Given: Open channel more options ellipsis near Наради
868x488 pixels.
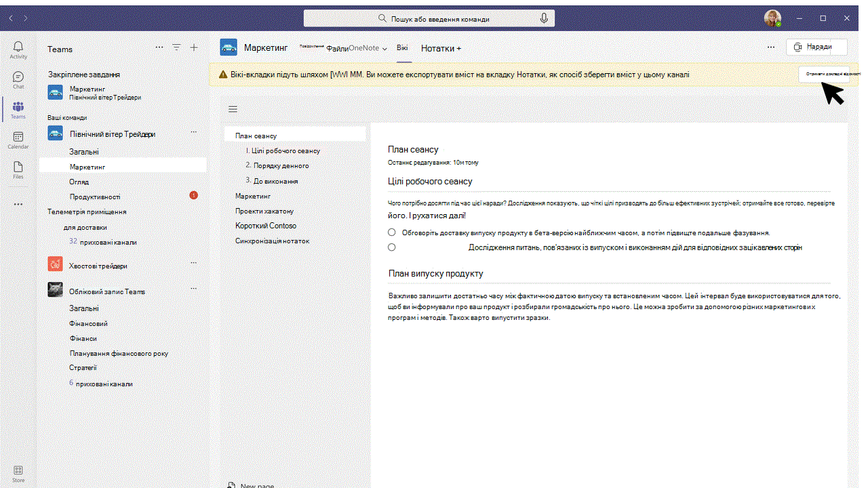Looking at the screenshot, I should 771,47.
